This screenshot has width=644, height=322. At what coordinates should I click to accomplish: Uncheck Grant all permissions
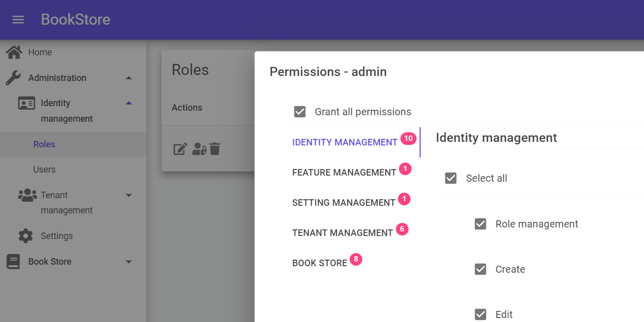click(x=300, y=112)
